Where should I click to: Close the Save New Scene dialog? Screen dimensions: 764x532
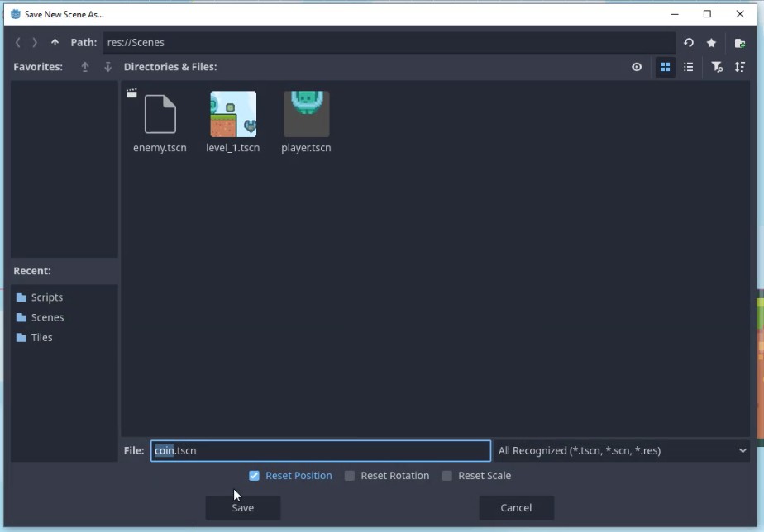740,14
